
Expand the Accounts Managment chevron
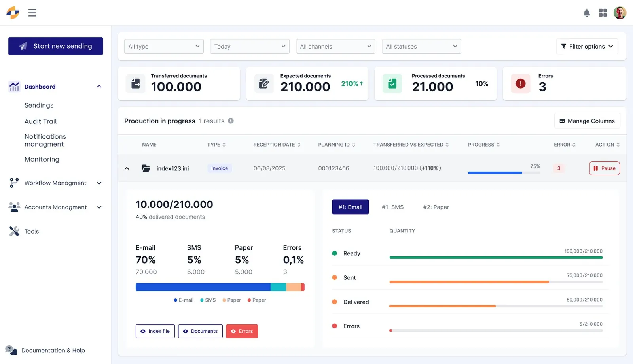click(x=99, y=207)
